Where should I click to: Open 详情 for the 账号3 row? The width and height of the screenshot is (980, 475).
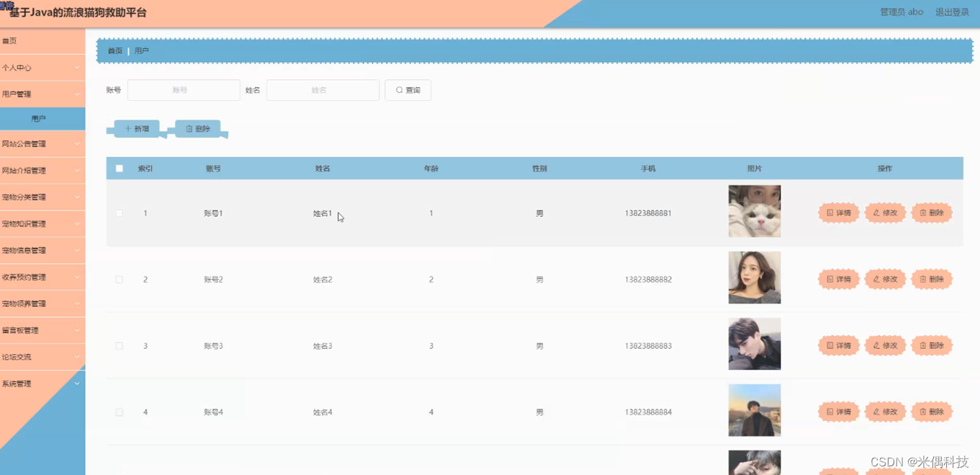838,345
